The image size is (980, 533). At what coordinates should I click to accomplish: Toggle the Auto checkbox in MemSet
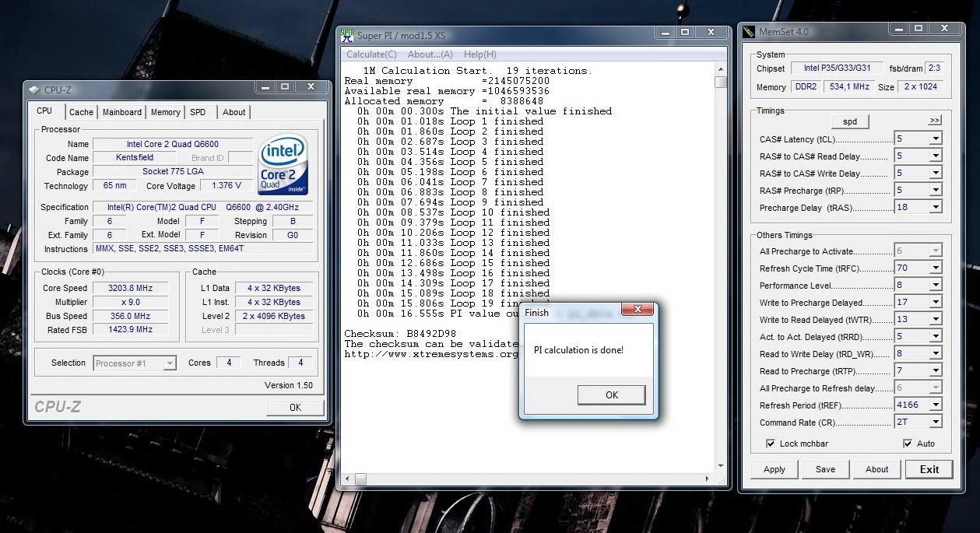pyautogui.click(x=908, y=444)
